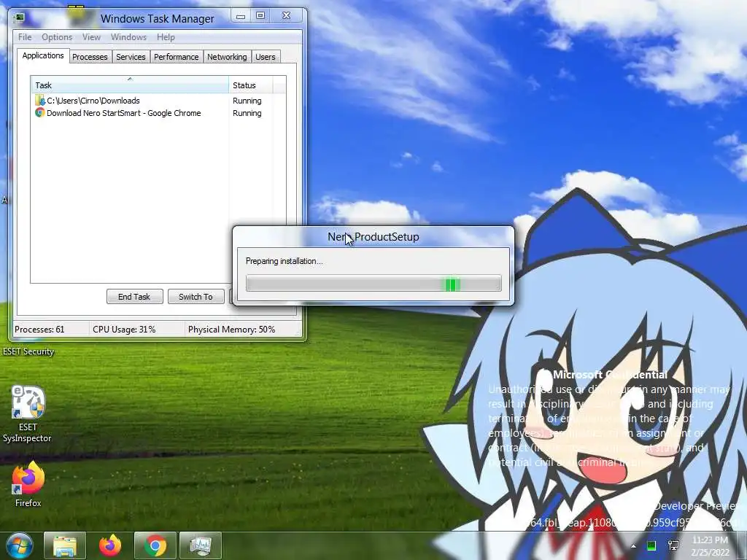
Task: Open the View menu in Task Manager
Action: tap(91, 37)
